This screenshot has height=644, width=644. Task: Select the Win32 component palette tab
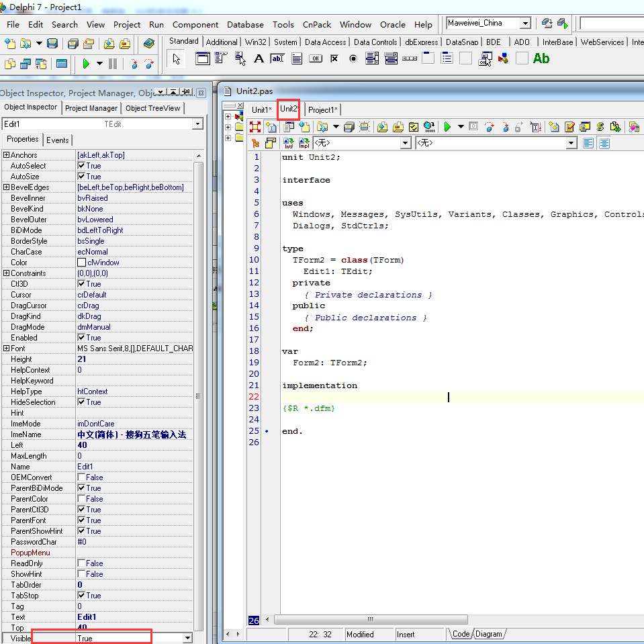[x=255, y=42]
